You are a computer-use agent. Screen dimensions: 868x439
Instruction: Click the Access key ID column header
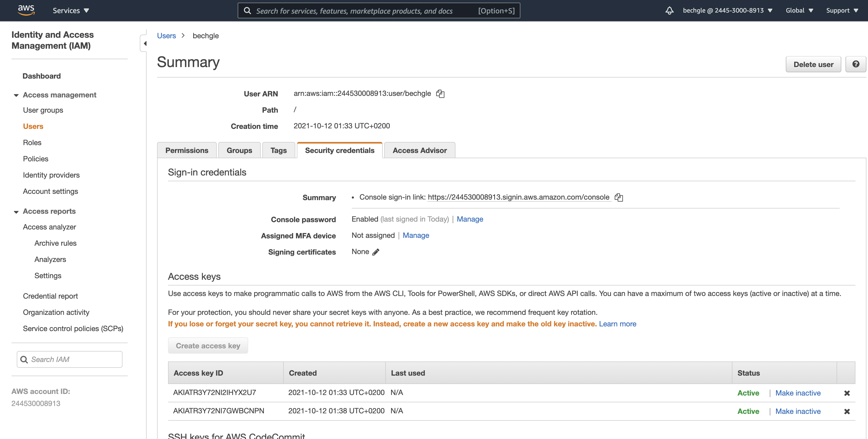click(x=226, y=372)
